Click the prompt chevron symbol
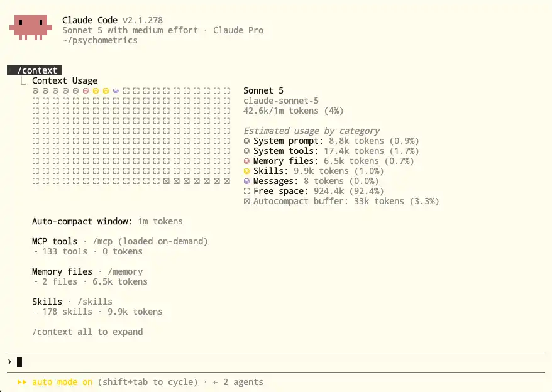Image resolution: width=552 pixels, height=392 pixels. coord(9,362)
